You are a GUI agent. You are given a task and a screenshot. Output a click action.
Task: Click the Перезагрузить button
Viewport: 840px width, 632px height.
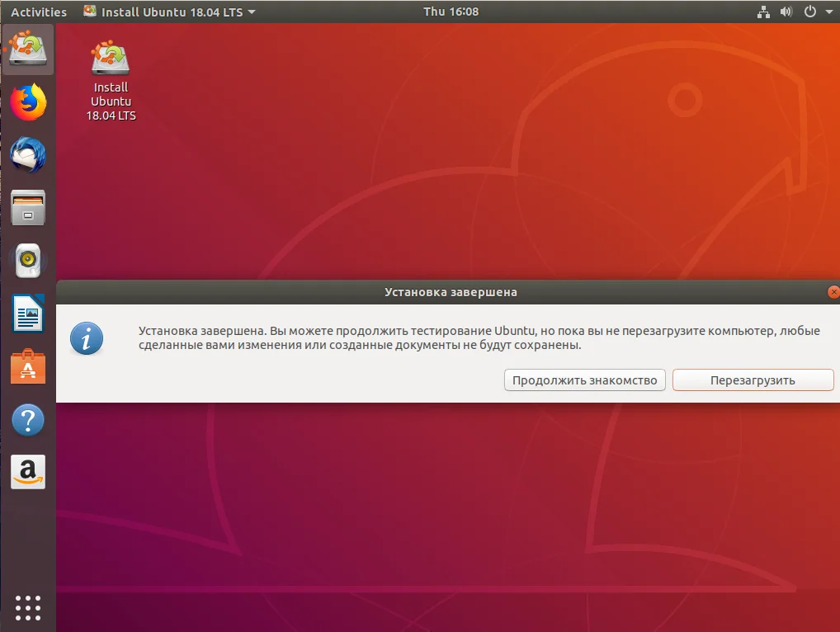click(x=753, y=380)
